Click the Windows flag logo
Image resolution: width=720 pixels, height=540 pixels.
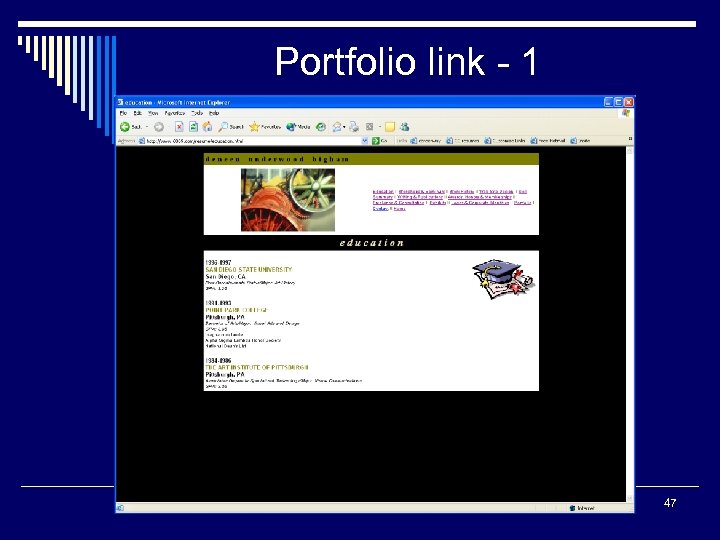pos(626,113)
